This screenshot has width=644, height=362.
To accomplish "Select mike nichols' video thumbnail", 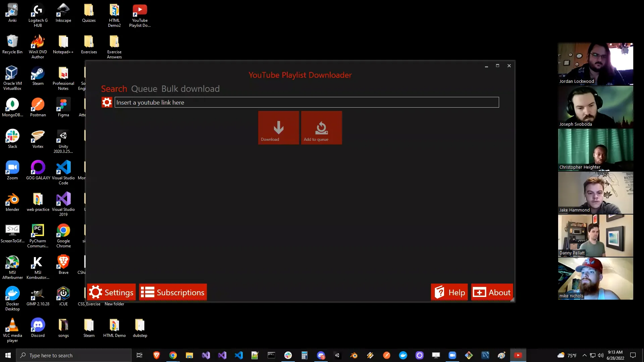I will pyautogui.click(x=595, y=278).
